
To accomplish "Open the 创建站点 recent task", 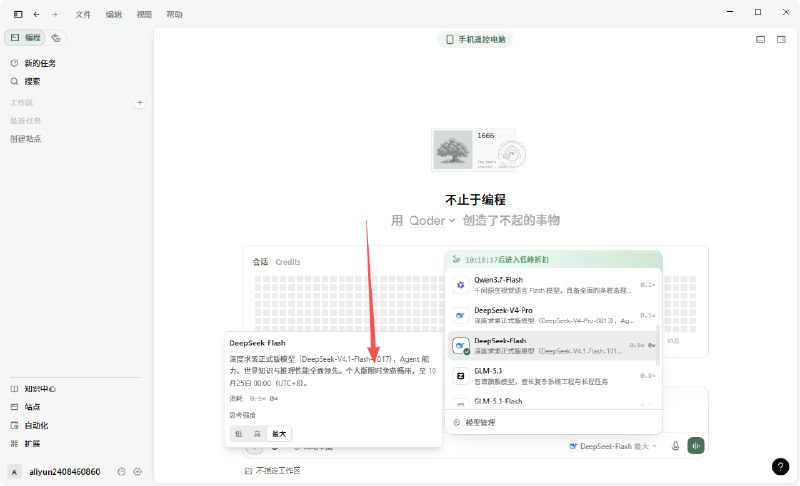I will [26, 139].
